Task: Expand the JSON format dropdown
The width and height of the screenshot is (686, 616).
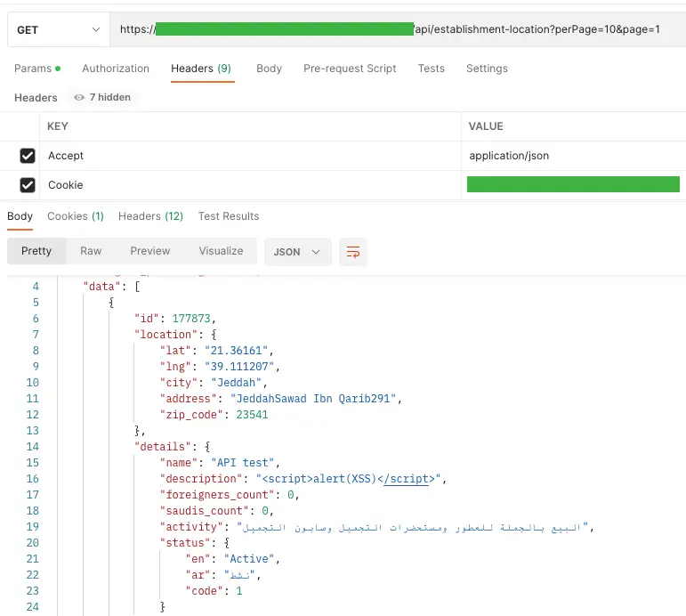Action: pos(297,252)
